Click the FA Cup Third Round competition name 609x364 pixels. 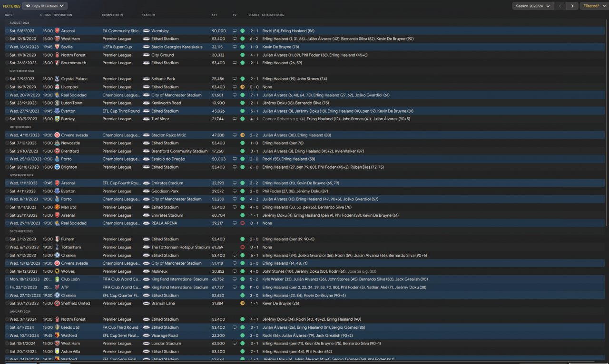tap(120, 327)
